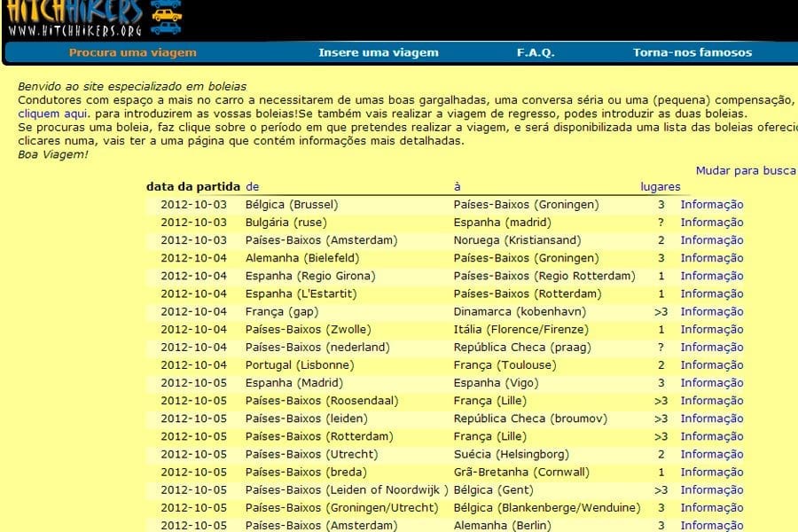Open Informação for França (gap) to kobenhavn
This screenshot has height=532, width=798.
click(x=711, y=311)
